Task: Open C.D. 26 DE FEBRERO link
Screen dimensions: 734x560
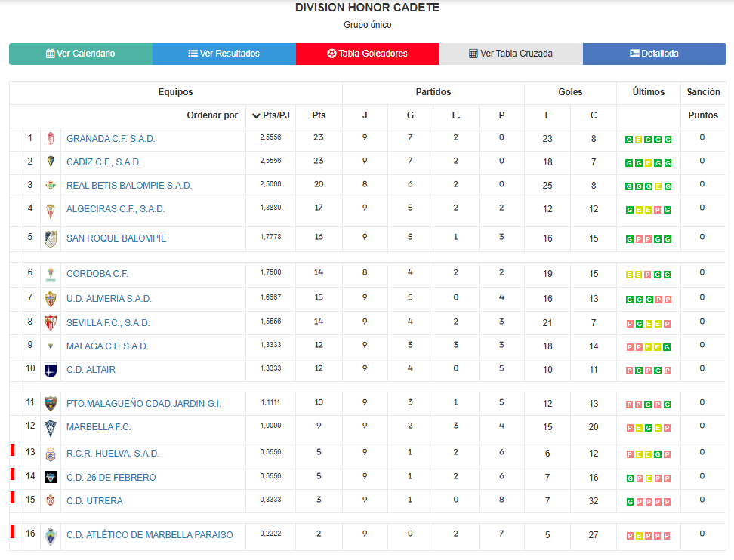Action: coord(111,478)
